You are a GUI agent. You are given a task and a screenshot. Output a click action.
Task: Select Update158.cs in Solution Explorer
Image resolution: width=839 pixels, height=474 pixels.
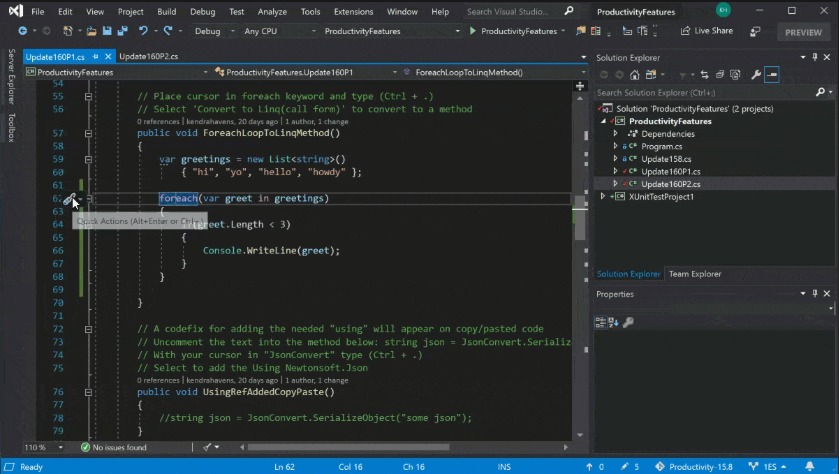(666, 159)
